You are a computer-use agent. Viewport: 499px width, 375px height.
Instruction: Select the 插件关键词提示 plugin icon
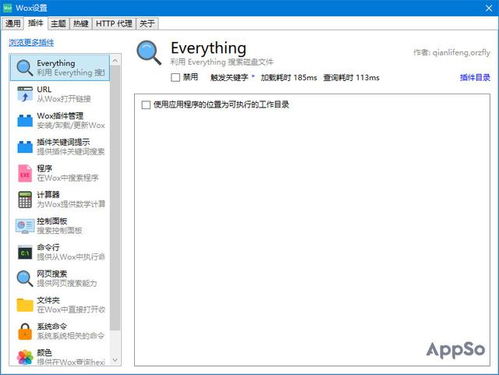25,147
